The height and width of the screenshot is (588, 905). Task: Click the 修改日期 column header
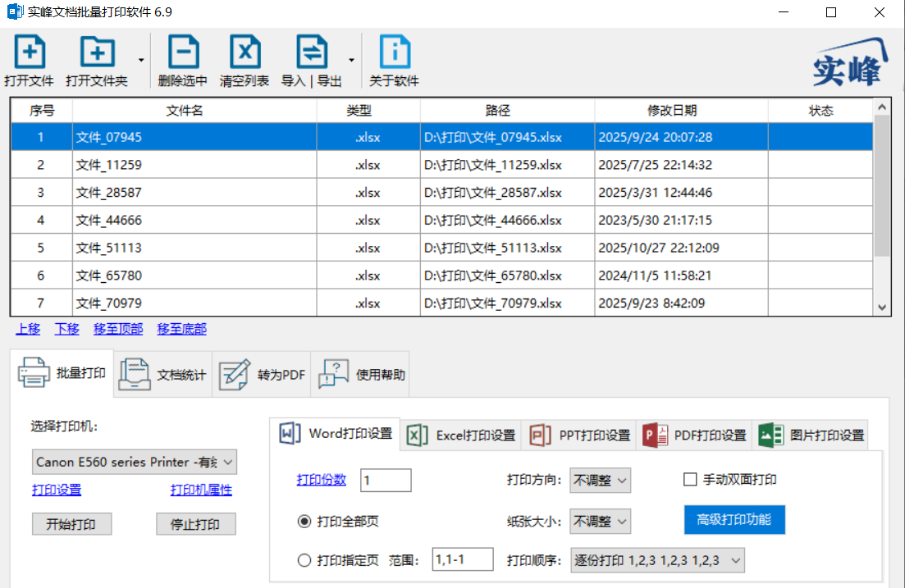tap(681, 110)
